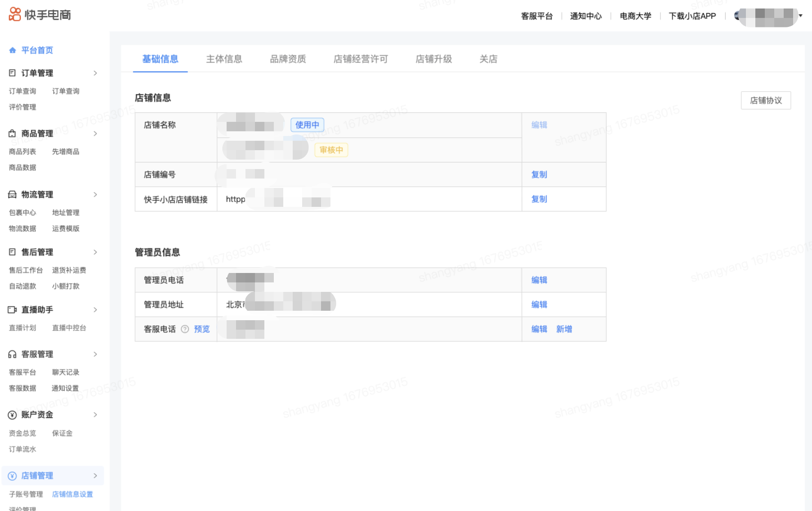Click the home icon beside 平台首页

click(x=13, y=50)
